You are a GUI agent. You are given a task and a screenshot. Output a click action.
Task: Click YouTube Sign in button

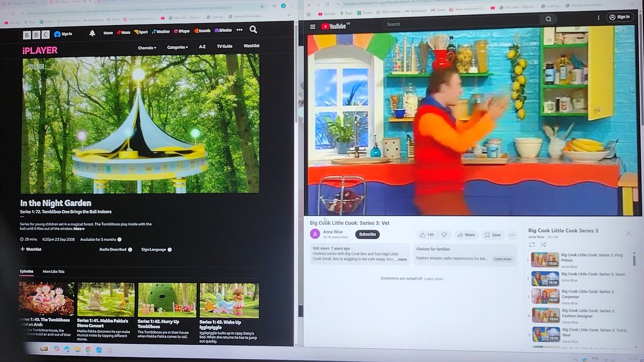[x=620, y=17]
